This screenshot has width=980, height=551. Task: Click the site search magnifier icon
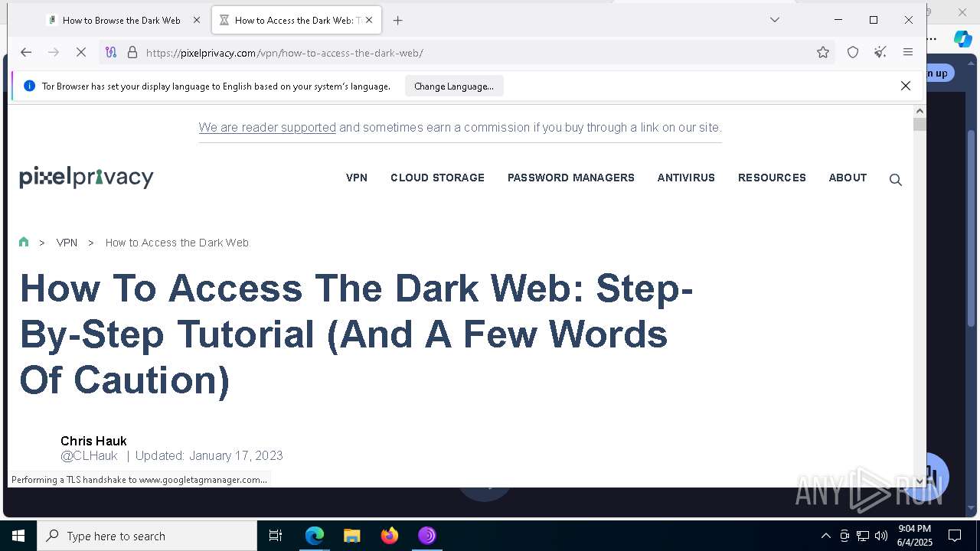895,180
